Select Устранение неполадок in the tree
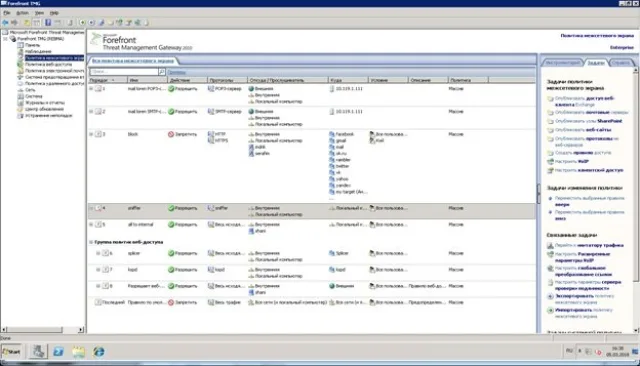 pos(49,115)
